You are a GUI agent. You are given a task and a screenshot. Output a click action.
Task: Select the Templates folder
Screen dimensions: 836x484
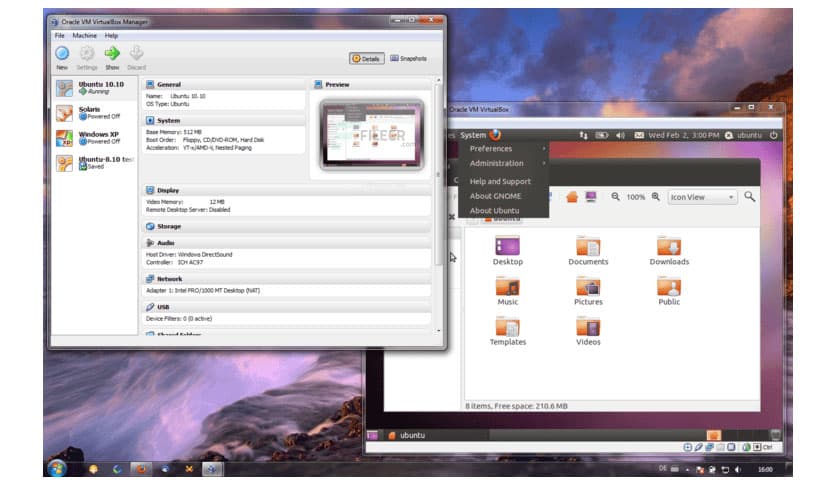click(508, 331)
